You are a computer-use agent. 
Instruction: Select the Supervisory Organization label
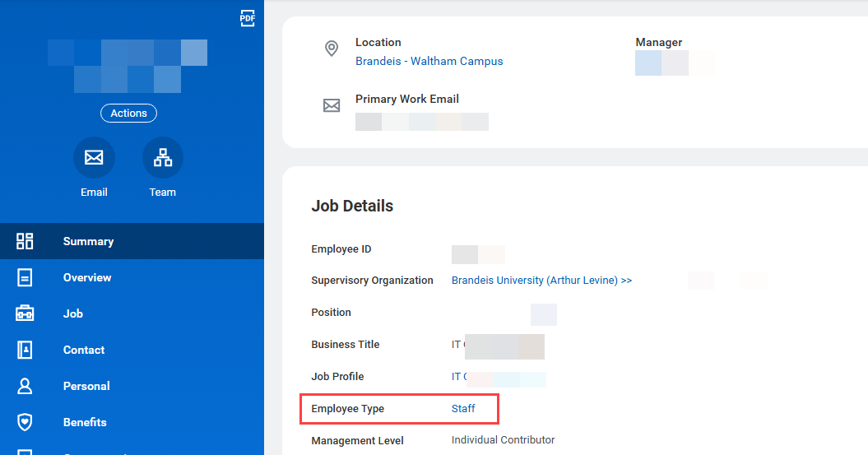372,281
